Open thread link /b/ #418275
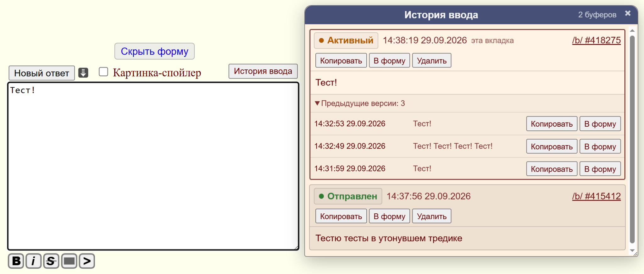The height and width of the screenshot is (274, 644). pos(597,41)
